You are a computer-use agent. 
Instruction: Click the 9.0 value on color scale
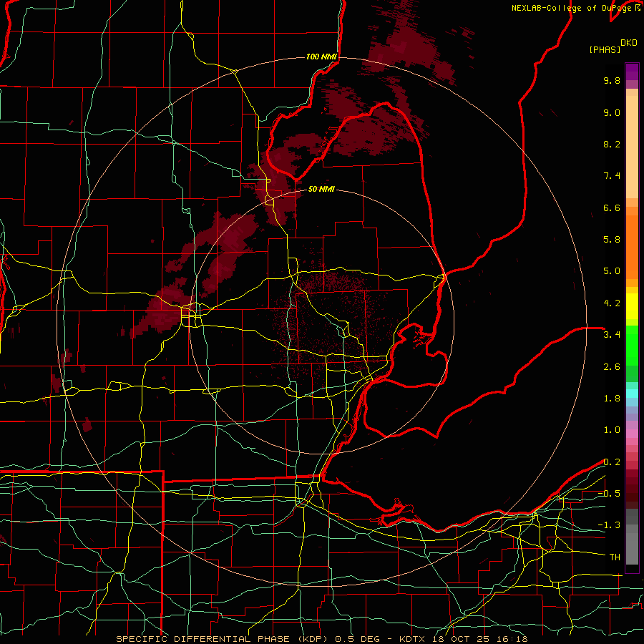(612, 112)
